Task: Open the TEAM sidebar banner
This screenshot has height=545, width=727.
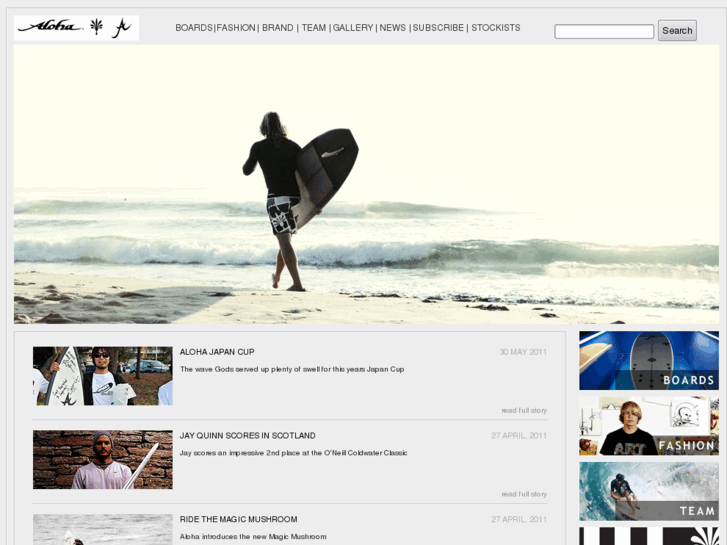Action: pos(649,491)
